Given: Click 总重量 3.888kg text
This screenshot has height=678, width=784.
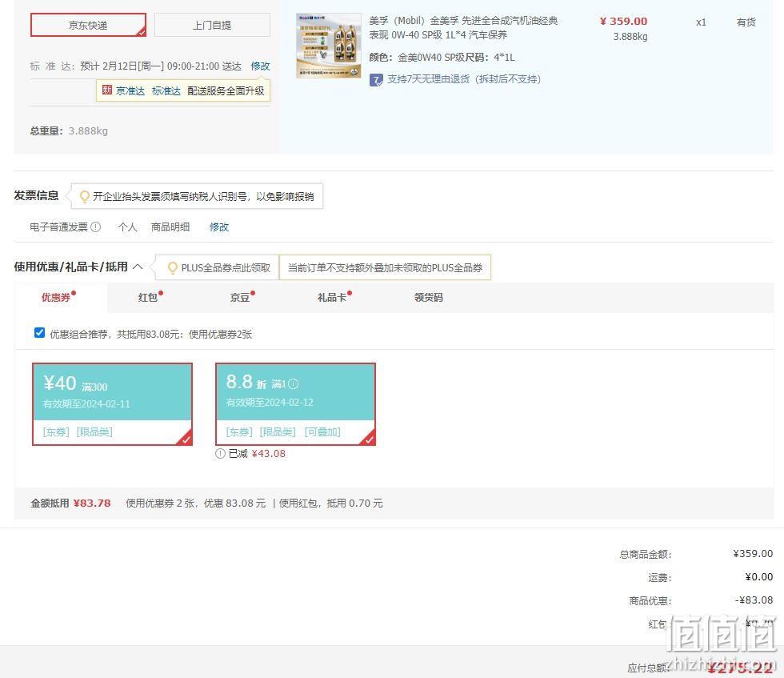Looking at the screenshot, I should coord(69,130).
